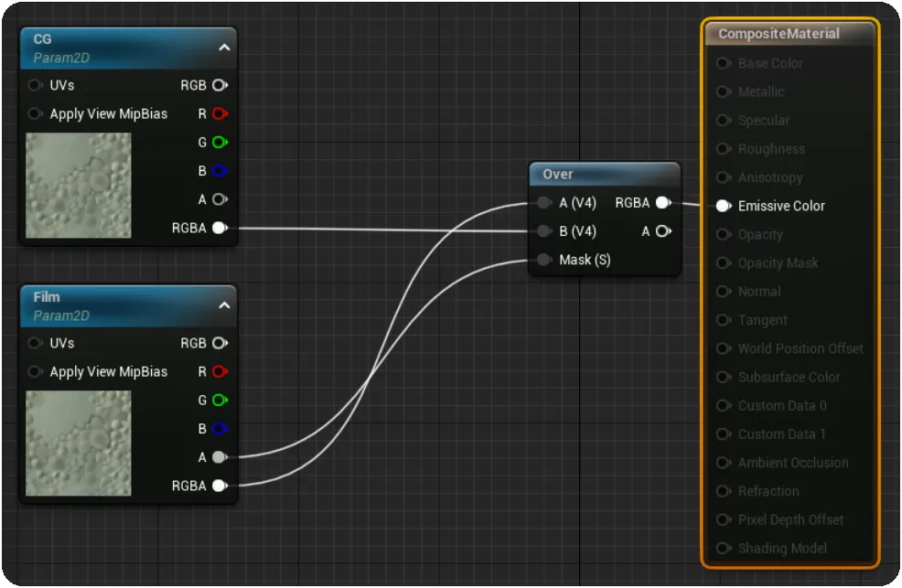The width and height of the screenshot is (902, 588).
Task: Click the Refraction input pin
Action: coord(724,491)
